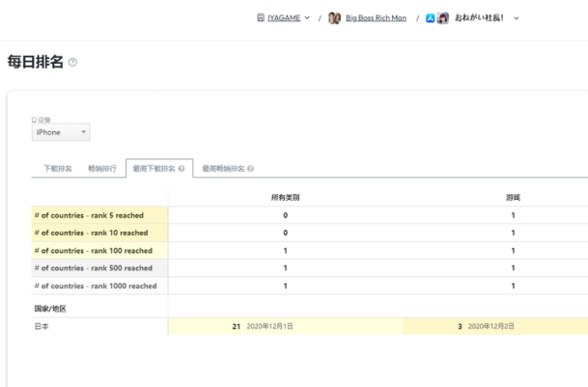
Task: Click the IYAGAME publisher icon
Action: pos(261,17)
